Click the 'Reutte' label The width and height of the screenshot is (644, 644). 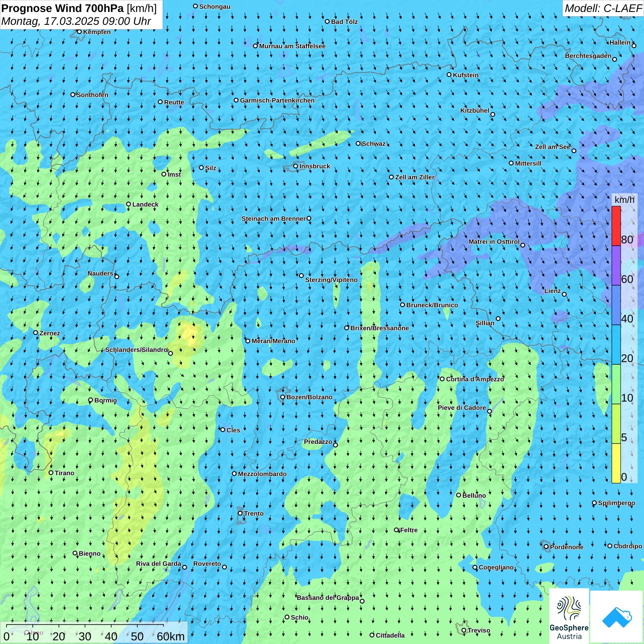(174, 102)
